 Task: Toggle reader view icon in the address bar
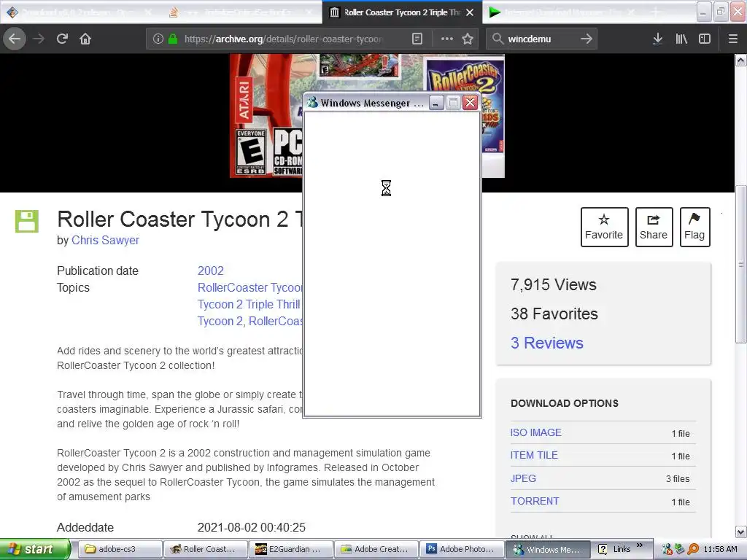coord(417,39)
